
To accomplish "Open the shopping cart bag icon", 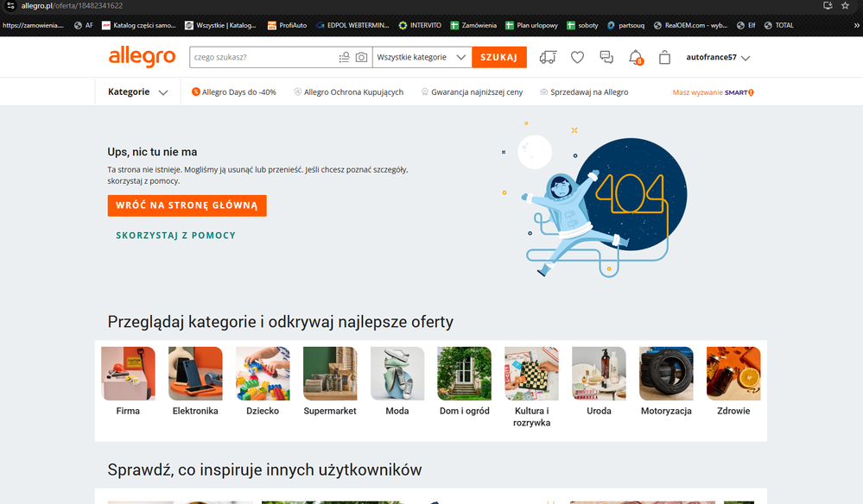I will pyautogui.click(x=665, y=57).
